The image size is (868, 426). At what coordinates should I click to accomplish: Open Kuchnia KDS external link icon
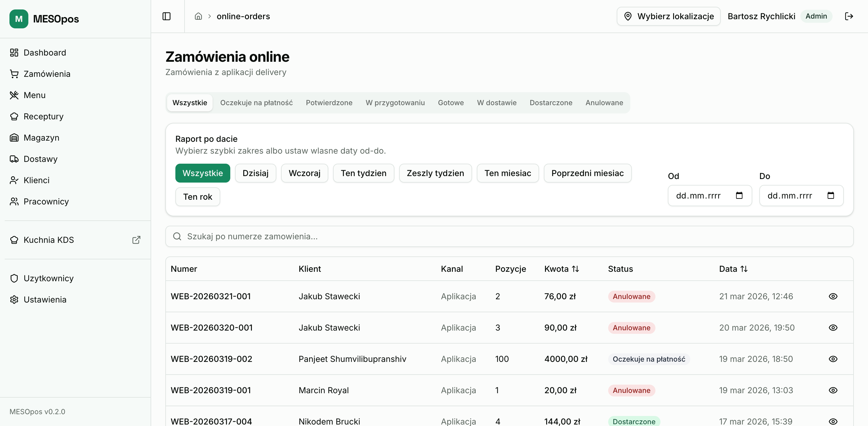pyautogui.click(x=136, y=240)
